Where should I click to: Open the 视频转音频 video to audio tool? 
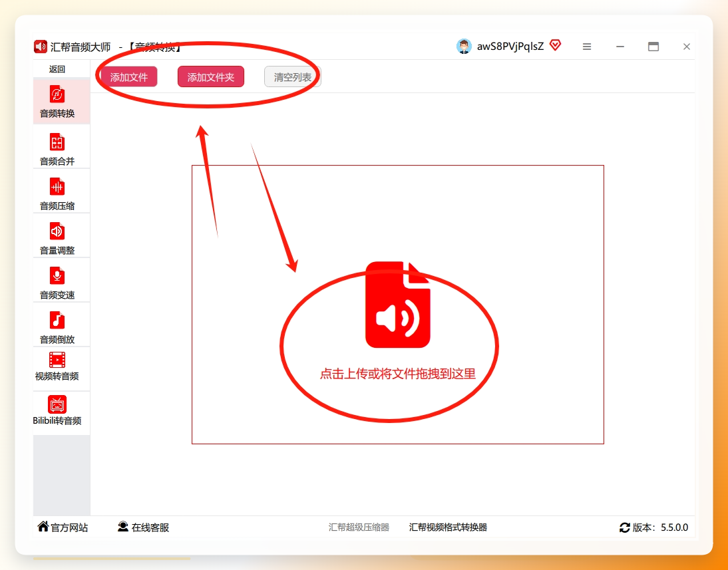[61, 369]
